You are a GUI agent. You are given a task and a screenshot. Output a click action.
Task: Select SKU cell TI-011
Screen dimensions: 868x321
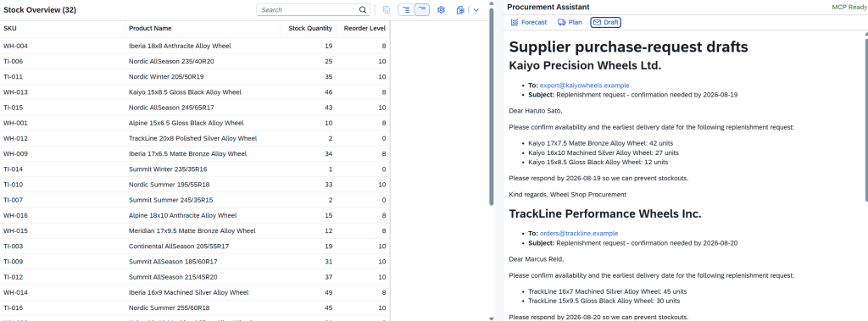tap(13, 77)
